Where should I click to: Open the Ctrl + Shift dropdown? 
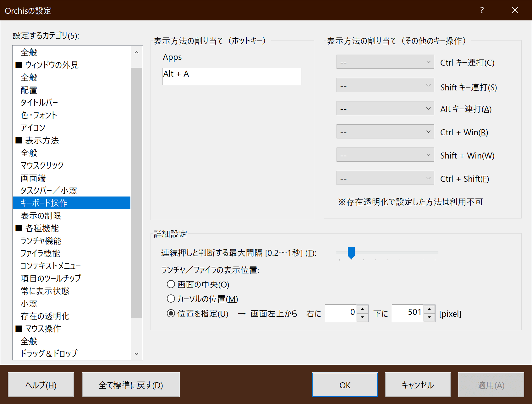[x=385, y=178]
